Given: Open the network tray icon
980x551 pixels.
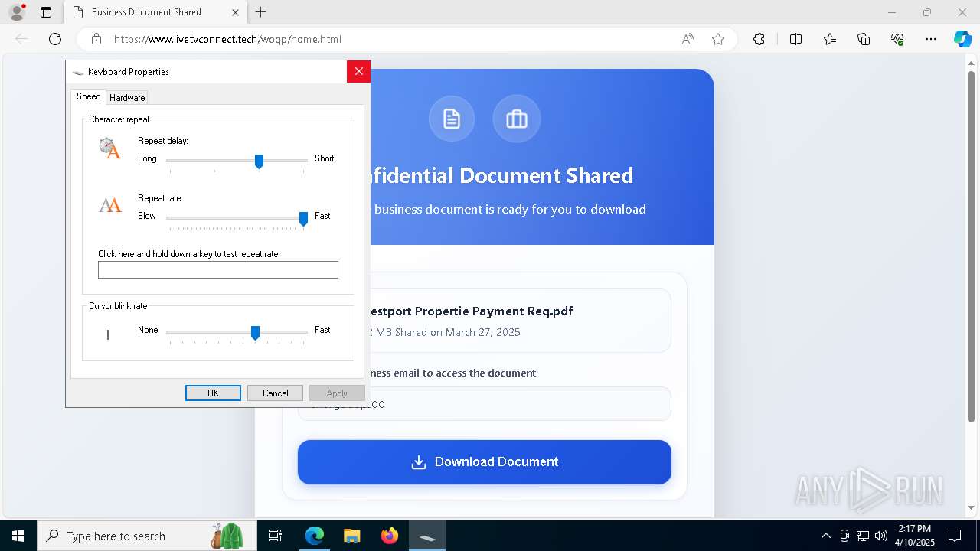Looking at the screenshot, I should click(x=863, y=536).
